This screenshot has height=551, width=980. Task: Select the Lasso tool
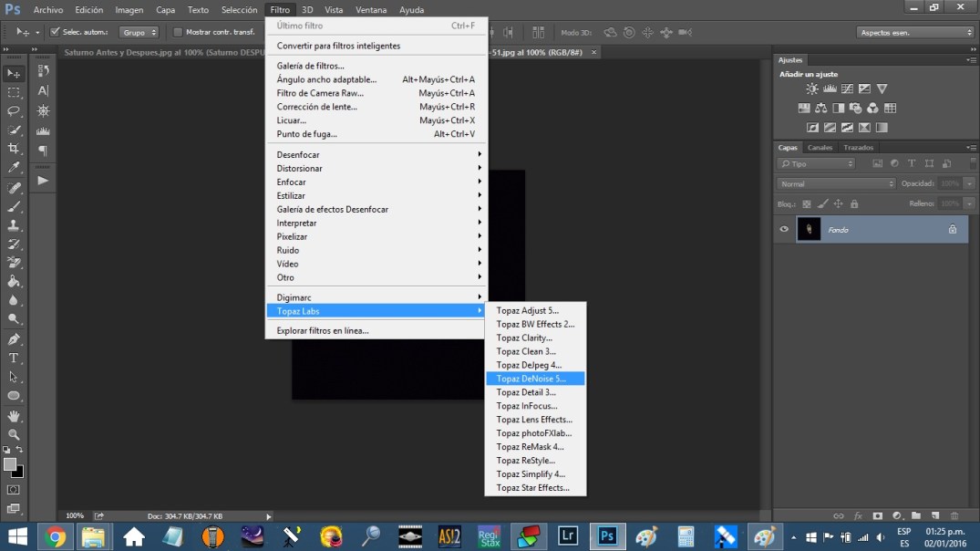click(x=14, y=111)
